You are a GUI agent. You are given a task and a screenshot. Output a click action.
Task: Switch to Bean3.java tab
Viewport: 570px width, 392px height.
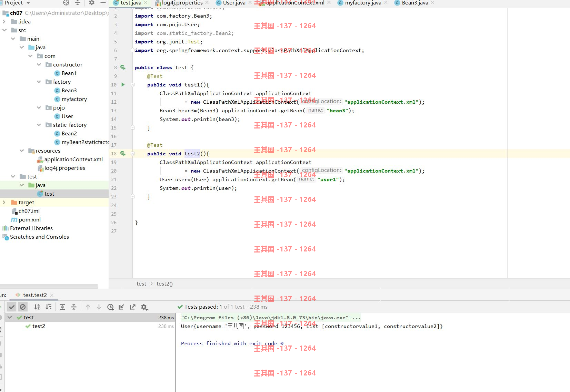click(415, 3)
